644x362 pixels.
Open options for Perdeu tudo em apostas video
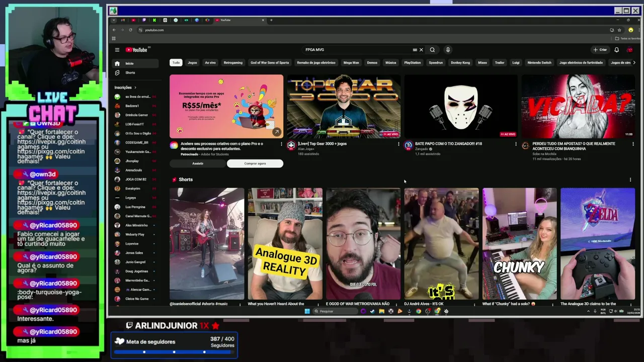[x=633, y=144]
